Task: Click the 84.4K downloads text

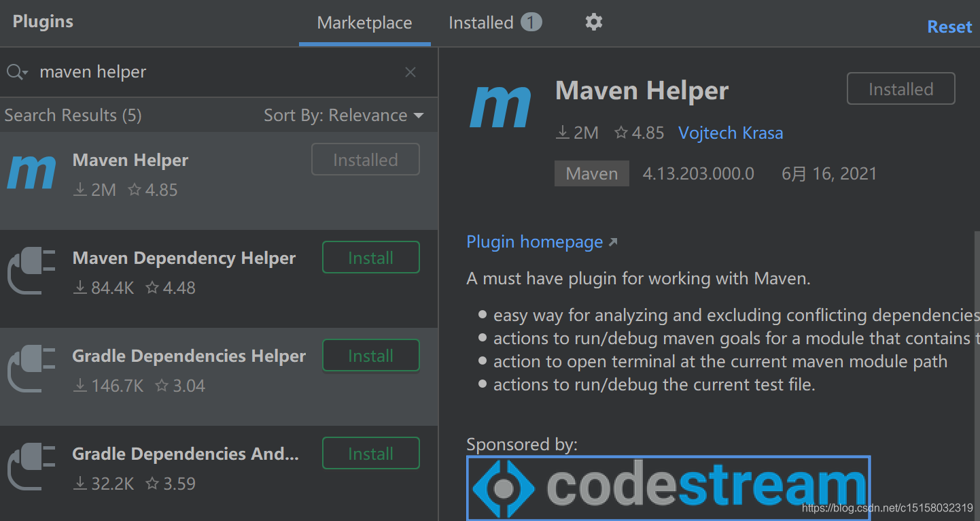Action: [113, 288]
